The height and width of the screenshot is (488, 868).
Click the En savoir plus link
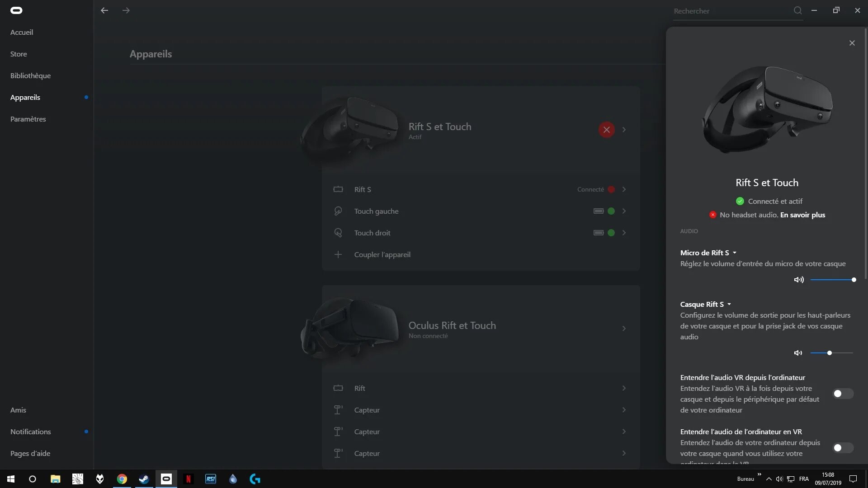click(x=802, y=215)
